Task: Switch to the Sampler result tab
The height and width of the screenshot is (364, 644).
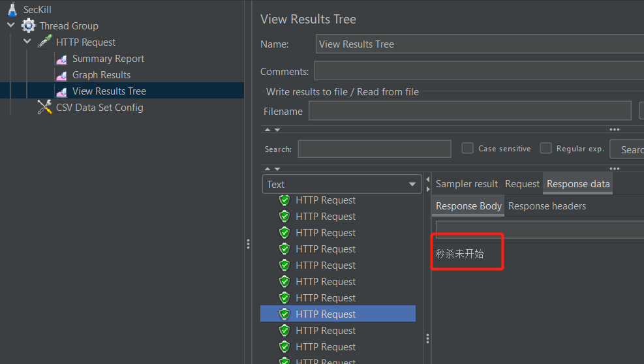Action: pos(467,184)
